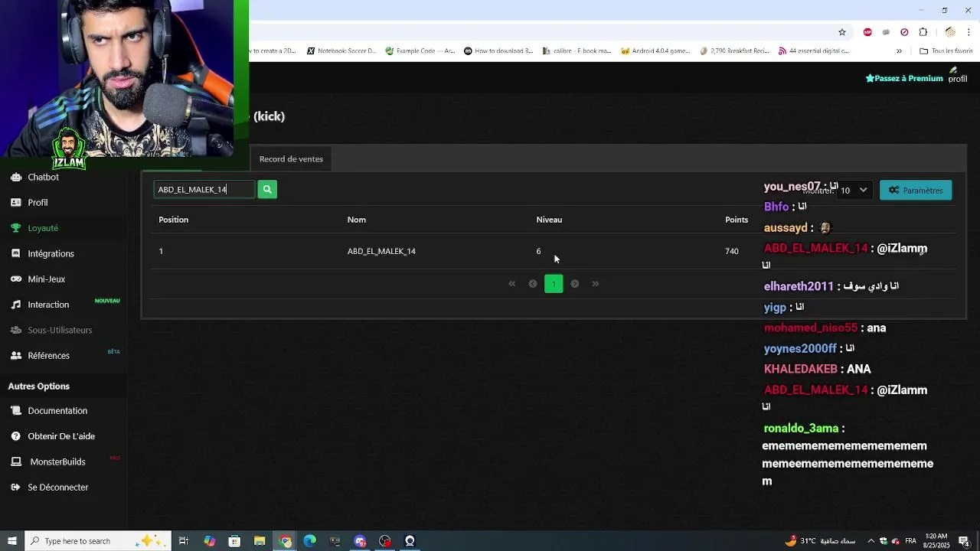This screenshot has width=980, height=551.
Task: Click the Interaction music note icon
Action: (x=16, y=305)
